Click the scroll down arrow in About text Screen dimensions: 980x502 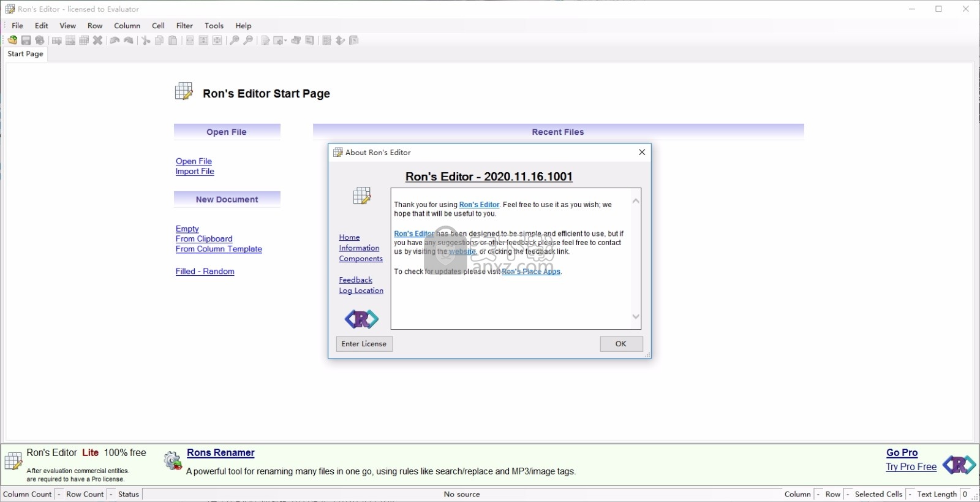pos(636,316)
